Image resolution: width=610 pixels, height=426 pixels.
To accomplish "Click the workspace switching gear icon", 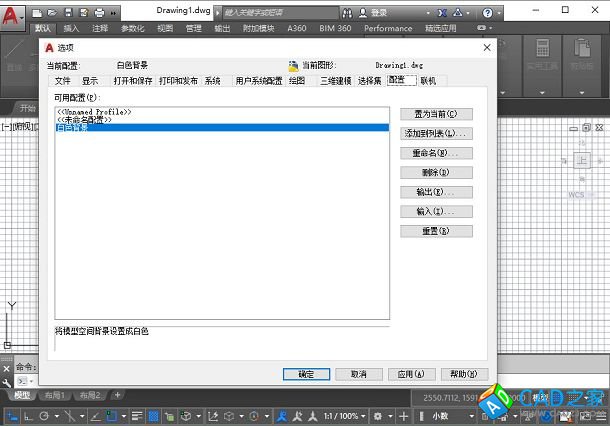I will click(x=377, y=415).
